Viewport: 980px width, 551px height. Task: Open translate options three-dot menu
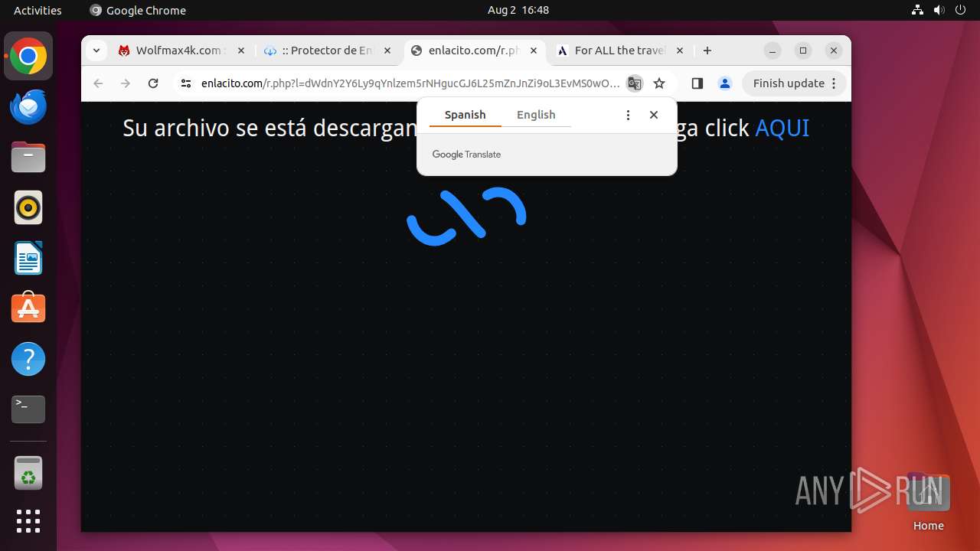click(628, 115)
